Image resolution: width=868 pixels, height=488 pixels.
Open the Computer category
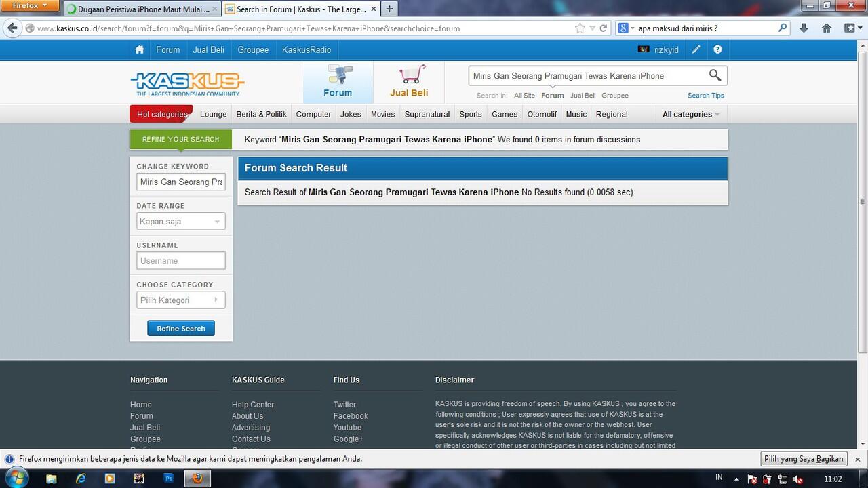[313, 114]
